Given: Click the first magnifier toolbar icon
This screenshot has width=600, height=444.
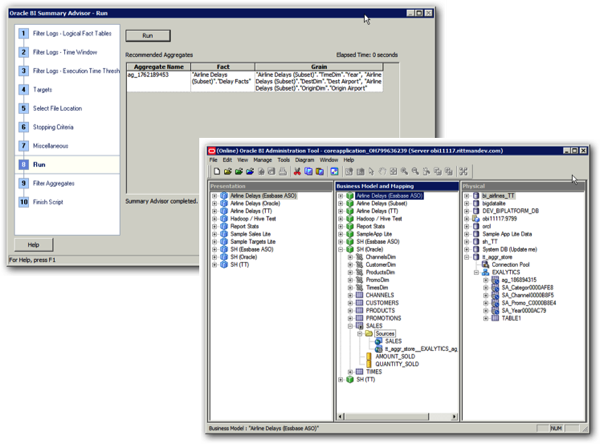Looking at the screenshot, I should [x=404, y=171].
